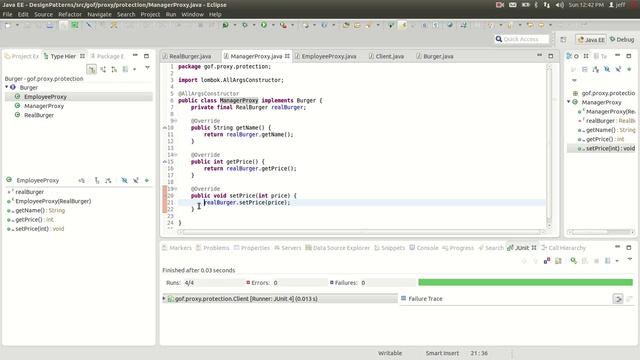Close the ManagerProxy.java tab

[x=287, y=56]
